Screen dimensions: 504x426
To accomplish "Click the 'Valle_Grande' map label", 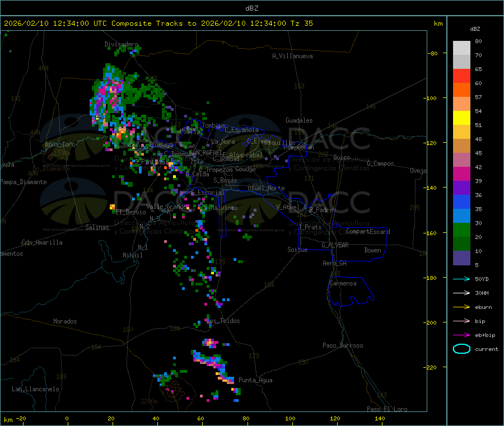I will click(166, 206).
